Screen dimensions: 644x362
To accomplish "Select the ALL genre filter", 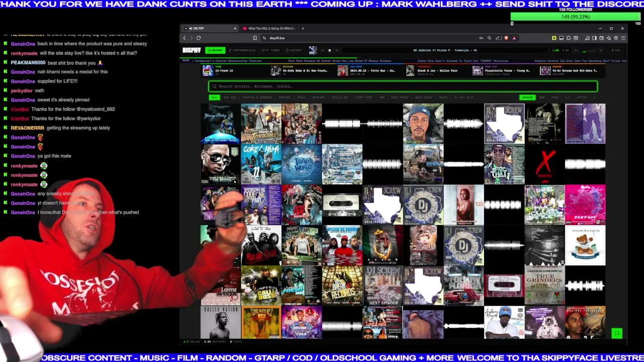I will (x=214, y=98).
